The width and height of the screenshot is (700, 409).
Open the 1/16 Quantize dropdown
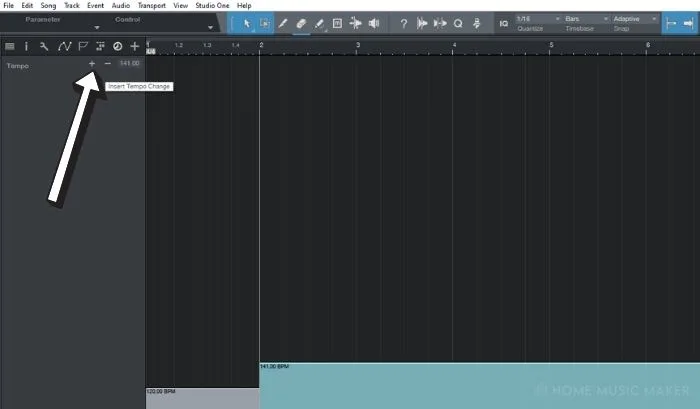tap(538, 19)
